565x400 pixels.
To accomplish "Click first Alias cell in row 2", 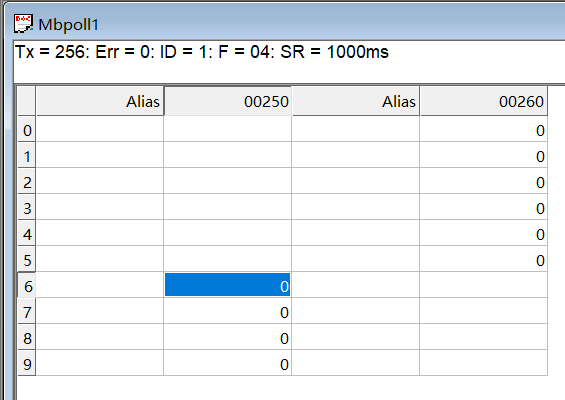I will [x=100, y=181].
